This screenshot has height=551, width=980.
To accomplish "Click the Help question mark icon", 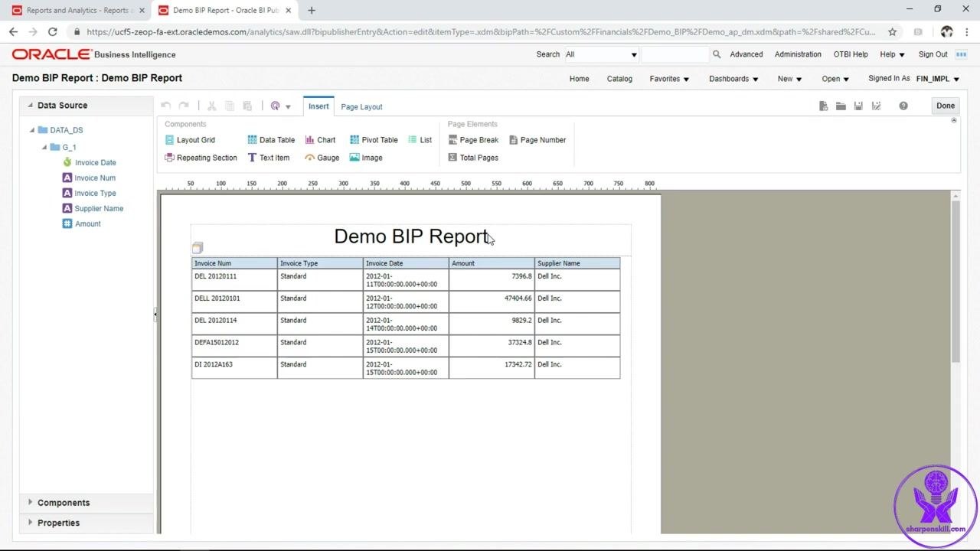I will coord(903,106).
